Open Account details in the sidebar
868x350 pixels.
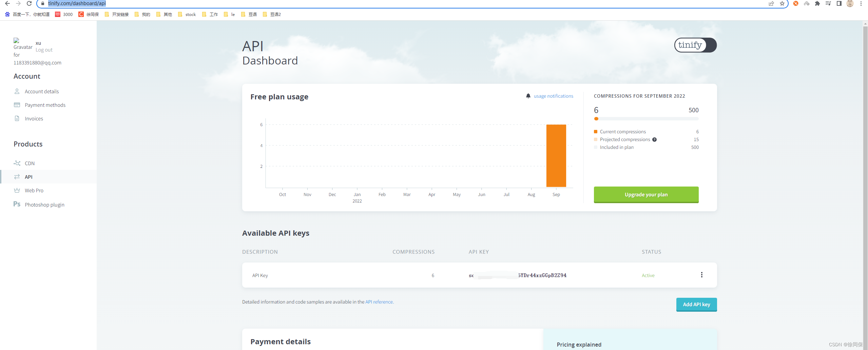pos(42,92)
